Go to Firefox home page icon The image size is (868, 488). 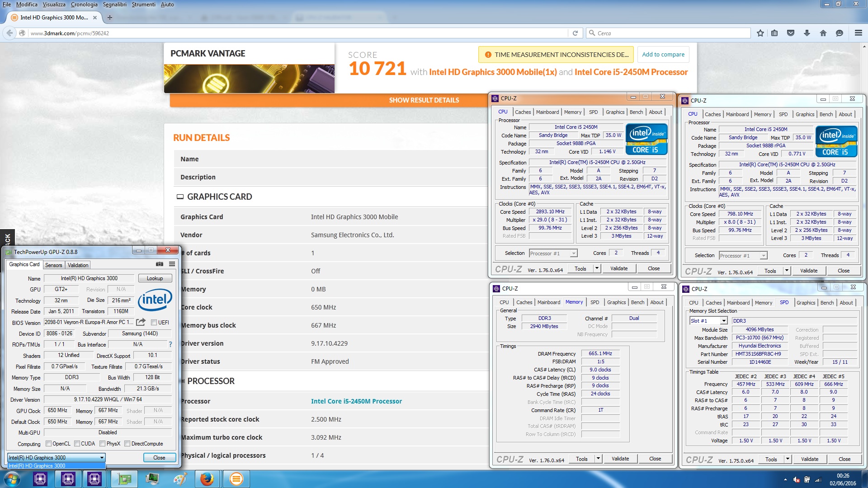click(x=823, y=33)
